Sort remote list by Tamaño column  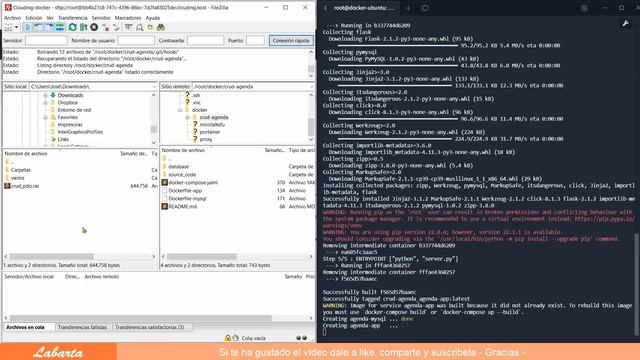coord(275,150)
